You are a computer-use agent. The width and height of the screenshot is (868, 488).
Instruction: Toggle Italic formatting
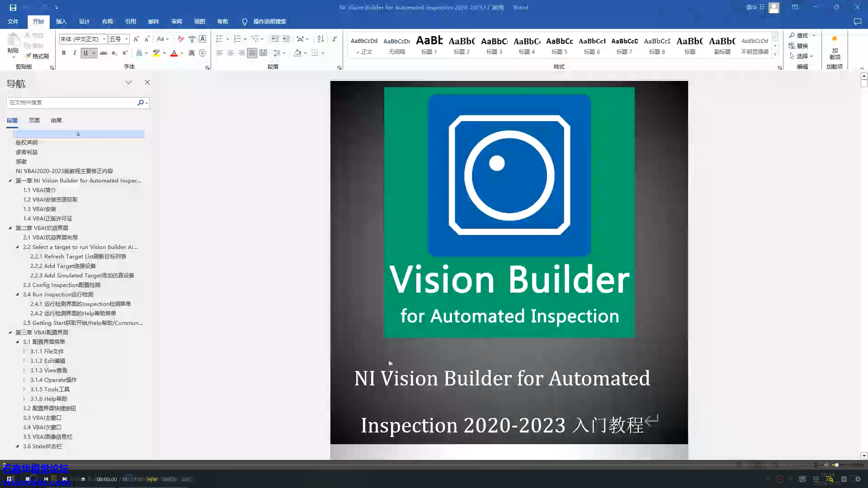[75, 53]
